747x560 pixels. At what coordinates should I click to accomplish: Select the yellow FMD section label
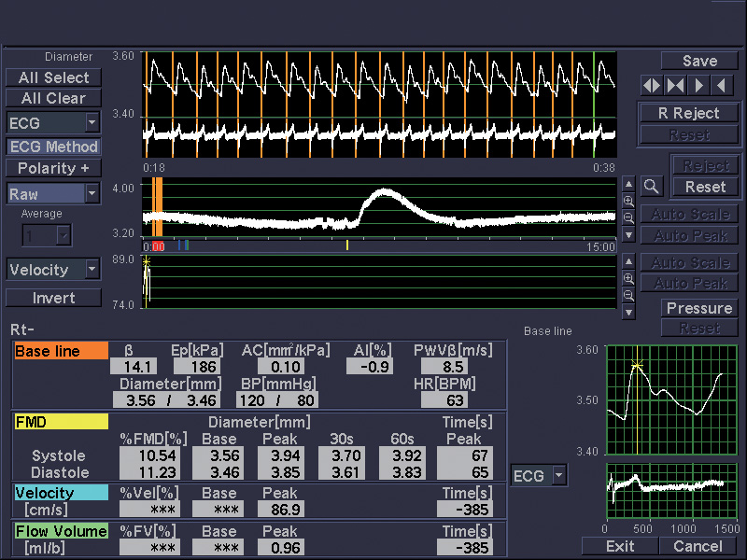61,422
